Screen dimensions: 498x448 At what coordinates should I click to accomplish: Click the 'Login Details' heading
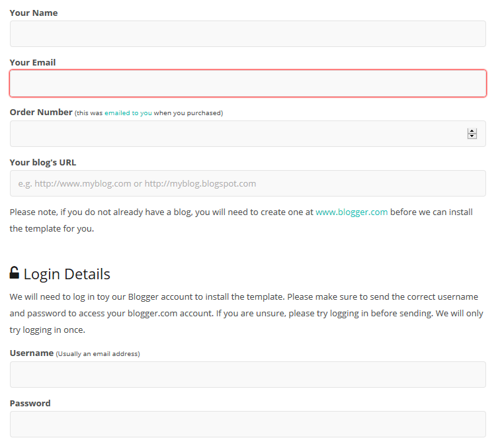coord(67,274)
